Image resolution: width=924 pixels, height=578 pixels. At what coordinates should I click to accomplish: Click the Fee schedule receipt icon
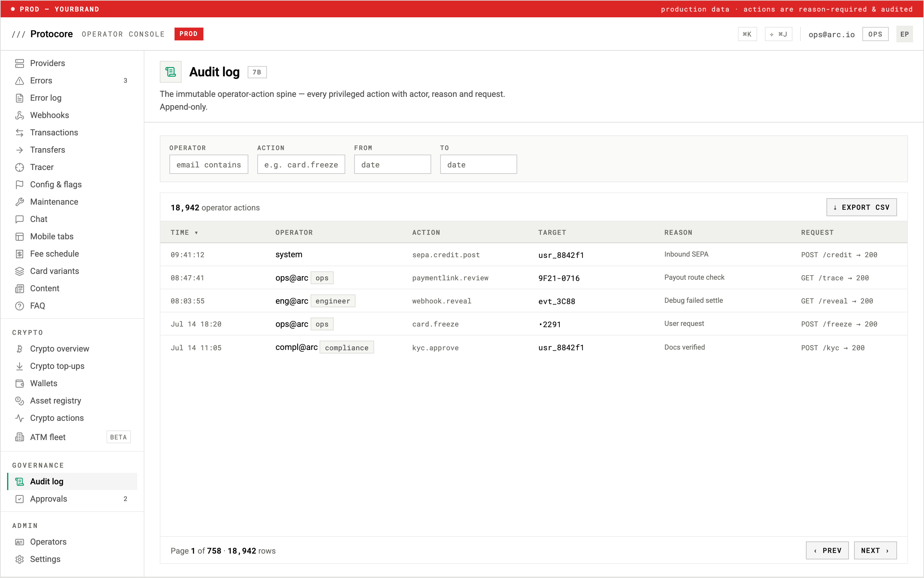[x=20, y=254]
